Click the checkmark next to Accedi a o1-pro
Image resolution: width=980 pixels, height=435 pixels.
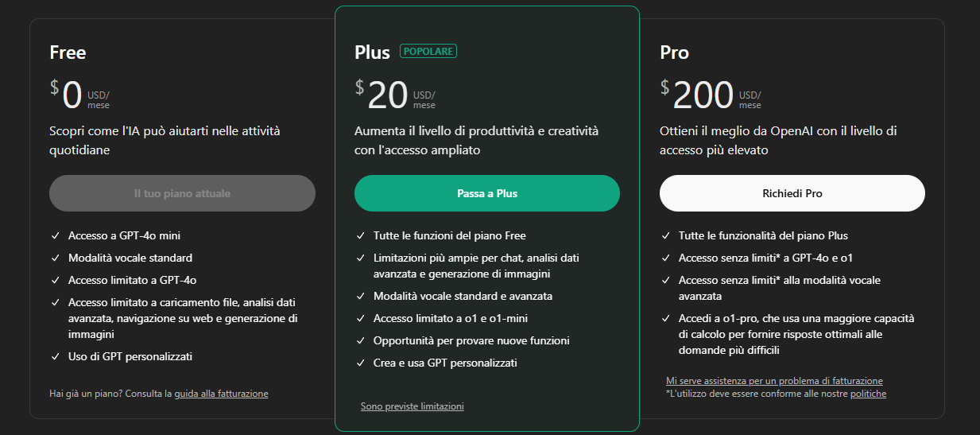(666, 319)
